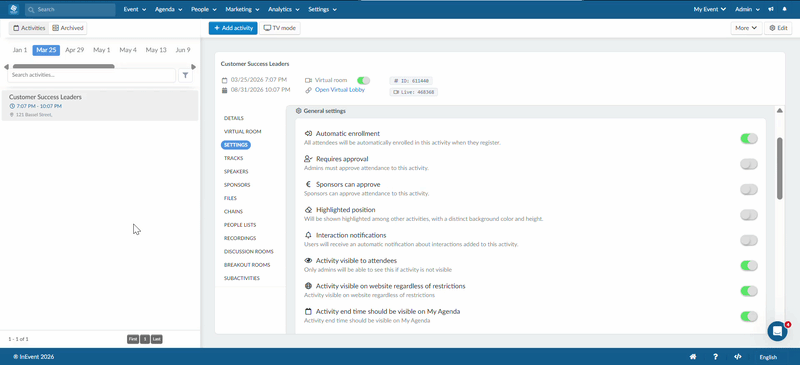
Task: Open the RECORDINGS section
Action: [240, 238]
